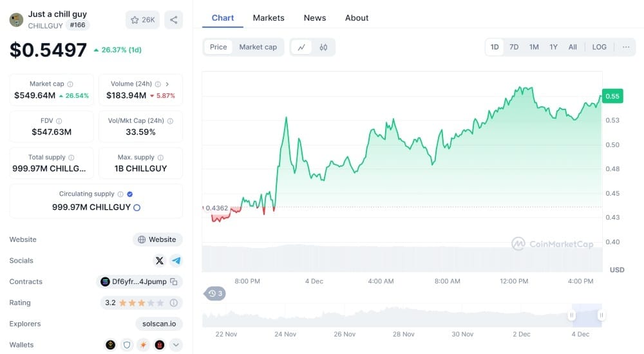The image size is (644, 354).
Task: Switch to candlestick chart view
Action: (x=323, y=47)
